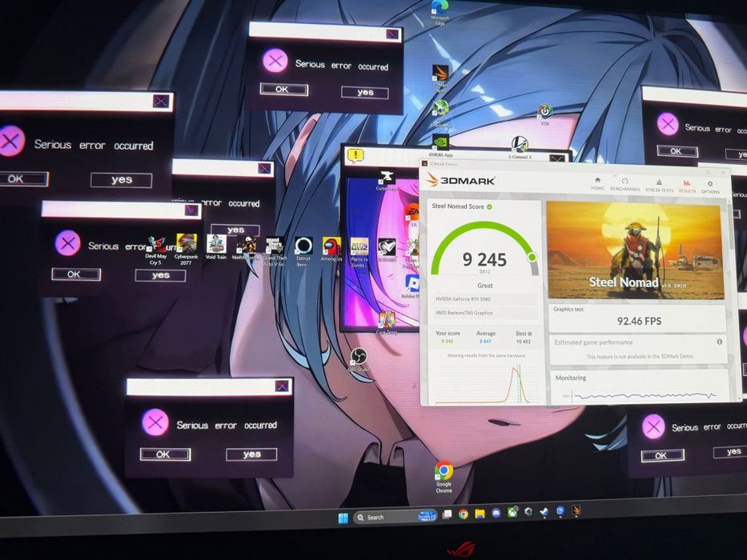
Task: Select the NieR Automata desktop icon
Action: point(245,248)
